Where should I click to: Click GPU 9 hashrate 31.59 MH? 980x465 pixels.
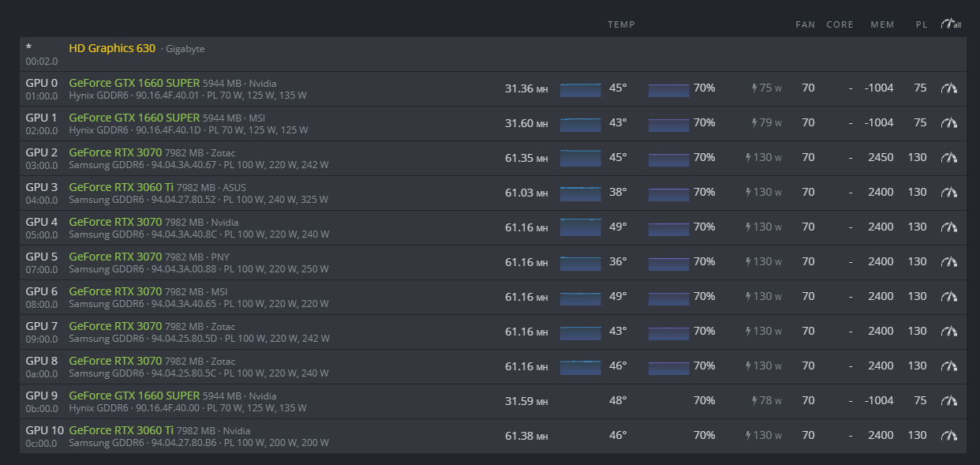tap(526, 401)
